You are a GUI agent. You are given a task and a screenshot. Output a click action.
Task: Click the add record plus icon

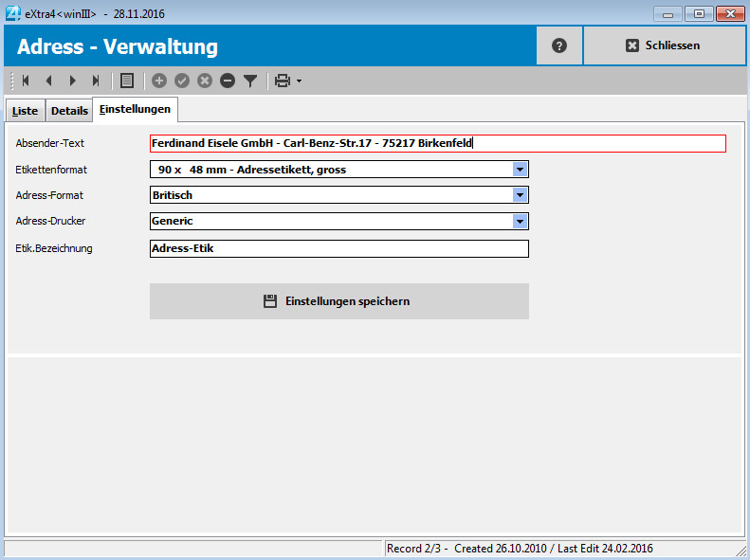point(159,81)
